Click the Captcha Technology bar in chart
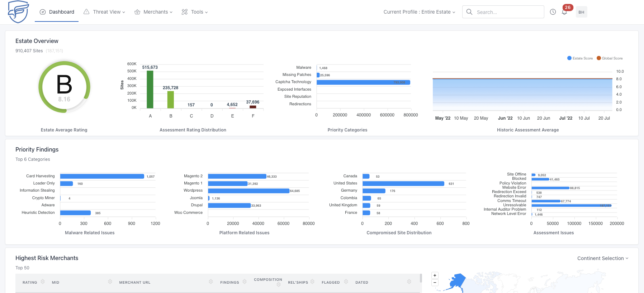Image resolution: width=644 pixels, height=293 pixels. click(363, 82)
